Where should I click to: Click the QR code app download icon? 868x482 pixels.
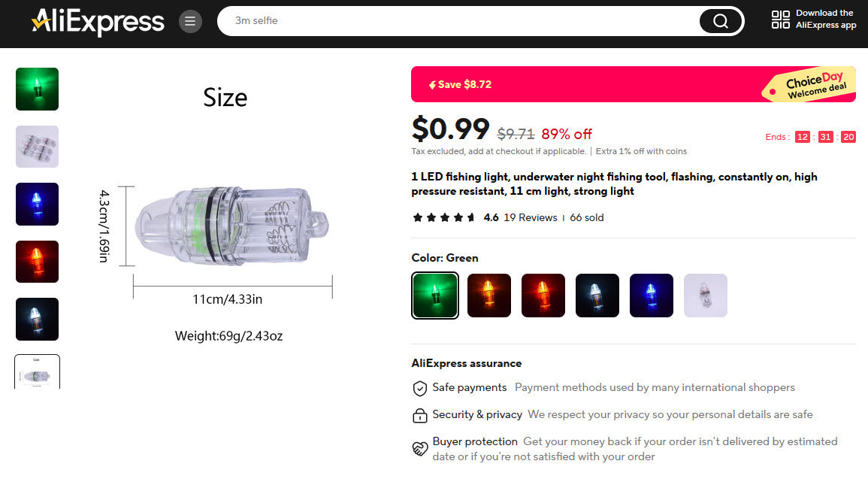click(x=781, y=20)
